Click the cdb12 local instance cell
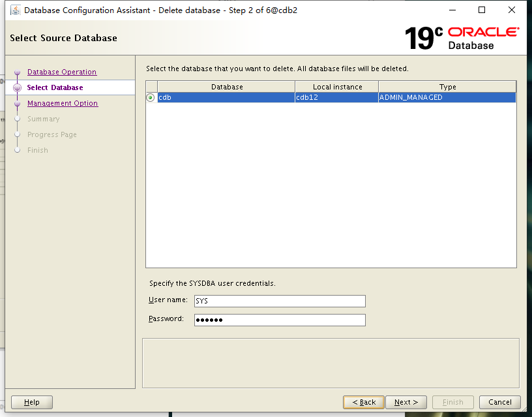Viewport: 532px width, 417px height. coord(337,97)
